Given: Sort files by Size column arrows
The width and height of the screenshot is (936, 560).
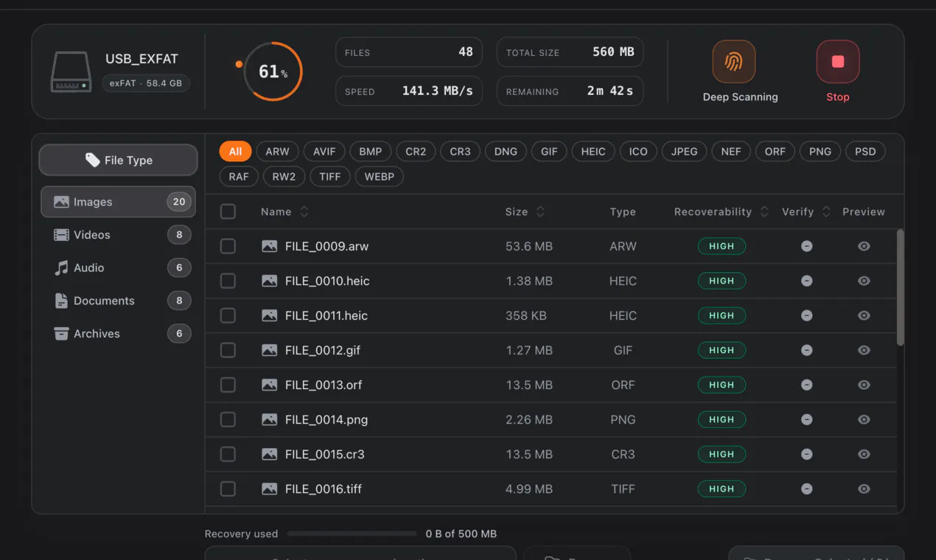Looking at the screenshot, I should click(x=540, y=211).
